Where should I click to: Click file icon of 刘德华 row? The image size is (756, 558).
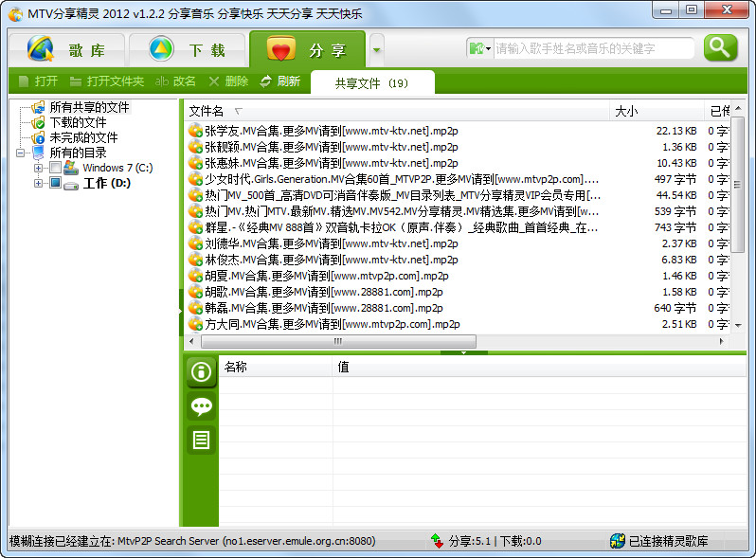[x=195, y=243]
